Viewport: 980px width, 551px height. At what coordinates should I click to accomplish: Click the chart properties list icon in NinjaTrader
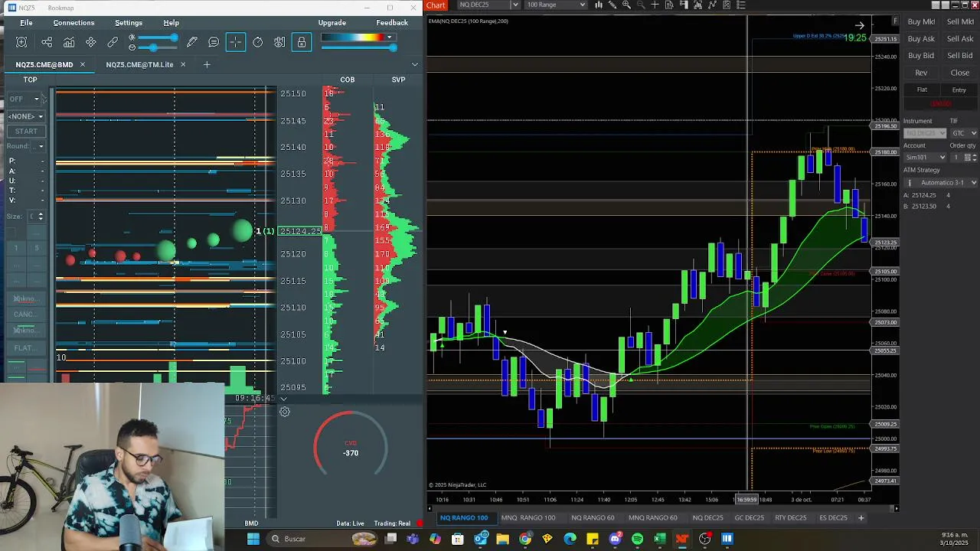741,5
